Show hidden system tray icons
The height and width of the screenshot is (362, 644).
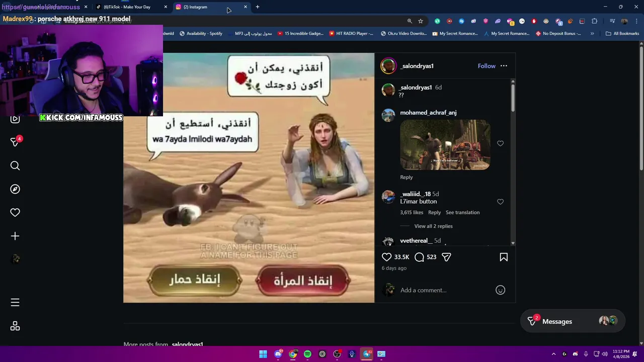coord(553,354)
